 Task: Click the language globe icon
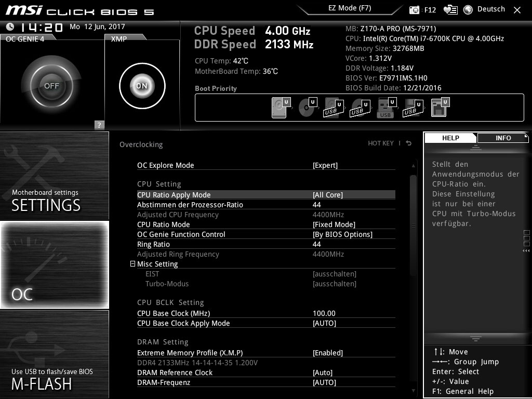[468, 10]
